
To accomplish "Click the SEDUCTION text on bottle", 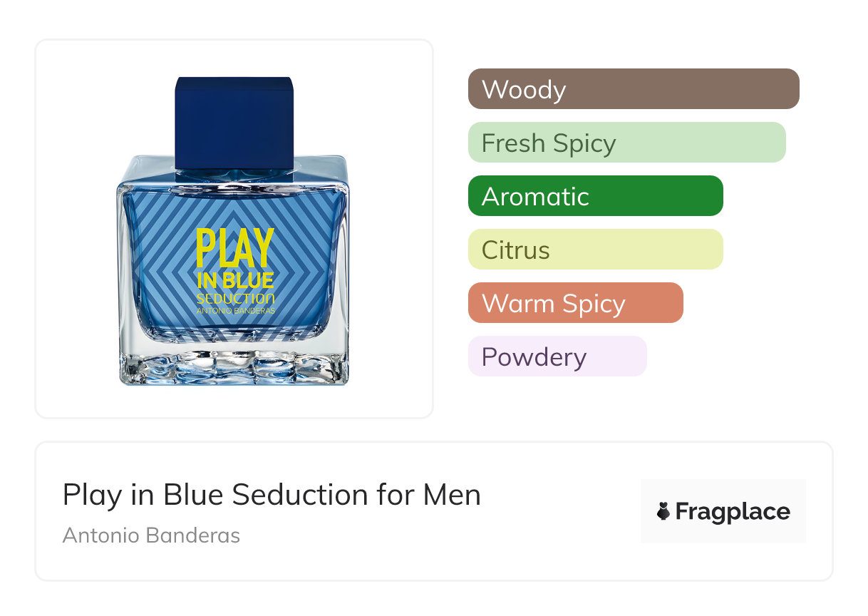I will click(x=235, y=299).
